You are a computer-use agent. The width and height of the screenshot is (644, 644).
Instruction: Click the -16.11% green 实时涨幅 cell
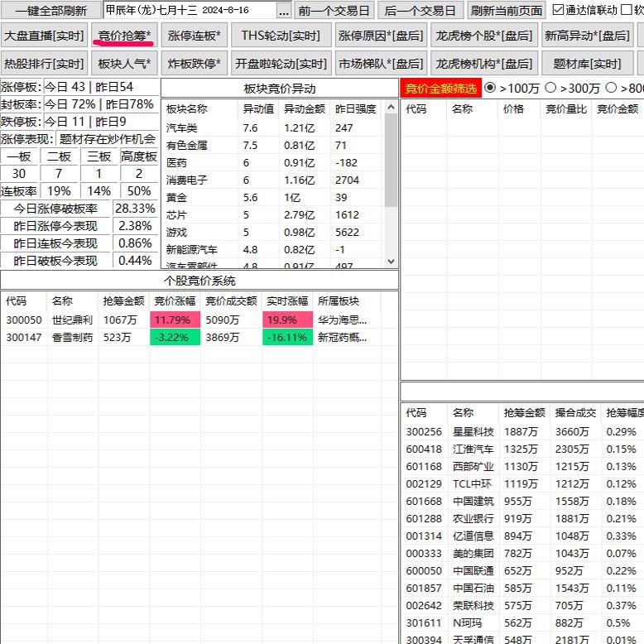click(287, 337)
